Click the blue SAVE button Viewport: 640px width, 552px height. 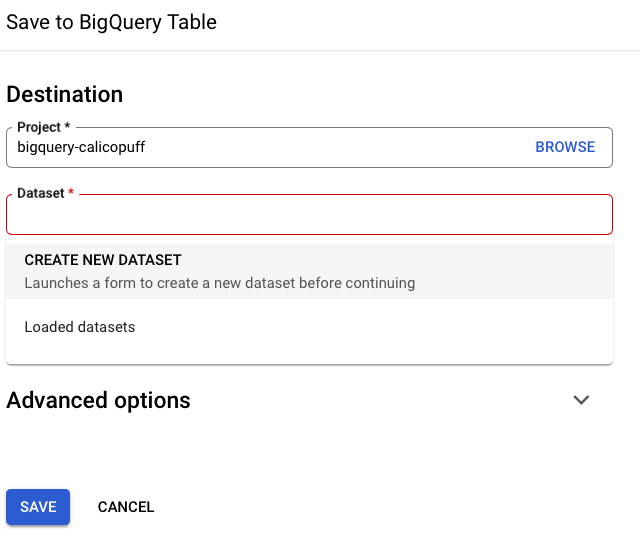(38, 507)
